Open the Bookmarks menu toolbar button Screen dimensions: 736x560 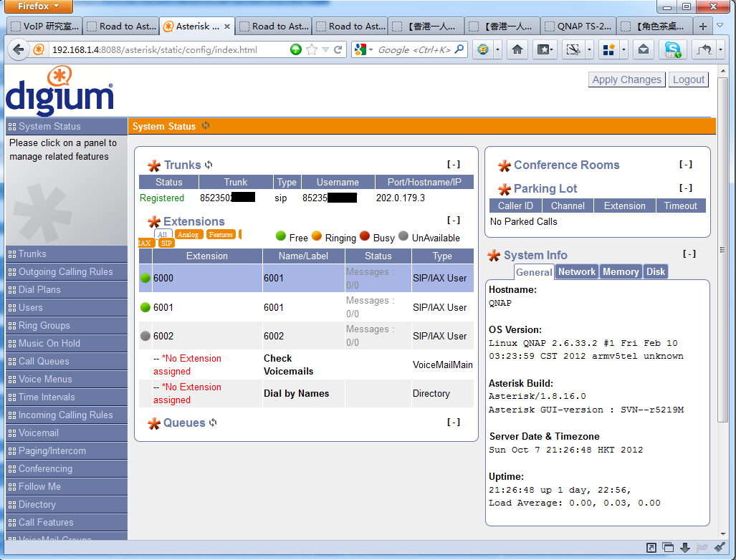(x=545, y=49)
